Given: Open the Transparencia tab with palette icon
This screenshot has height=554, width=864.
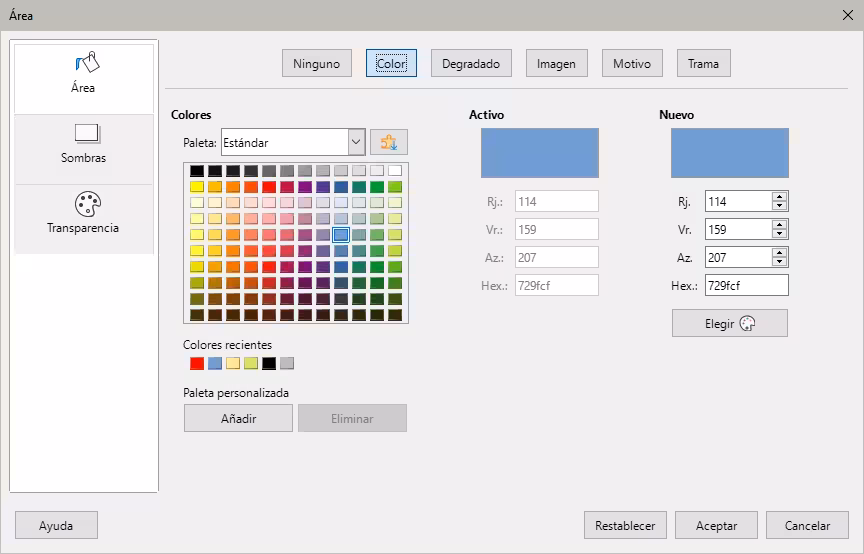Looking at the screenshot, I should click(x=84, y=219).
